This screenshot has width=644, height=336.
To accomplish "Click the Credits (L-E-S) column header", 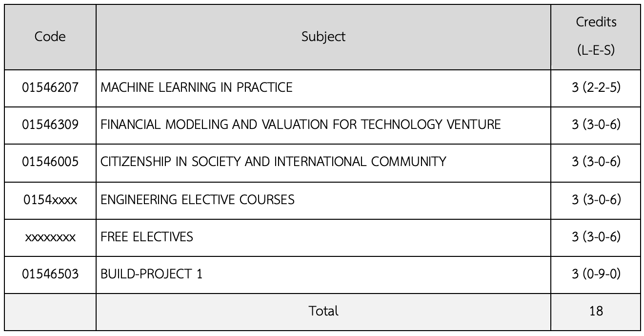I will [x=596, y=37].
